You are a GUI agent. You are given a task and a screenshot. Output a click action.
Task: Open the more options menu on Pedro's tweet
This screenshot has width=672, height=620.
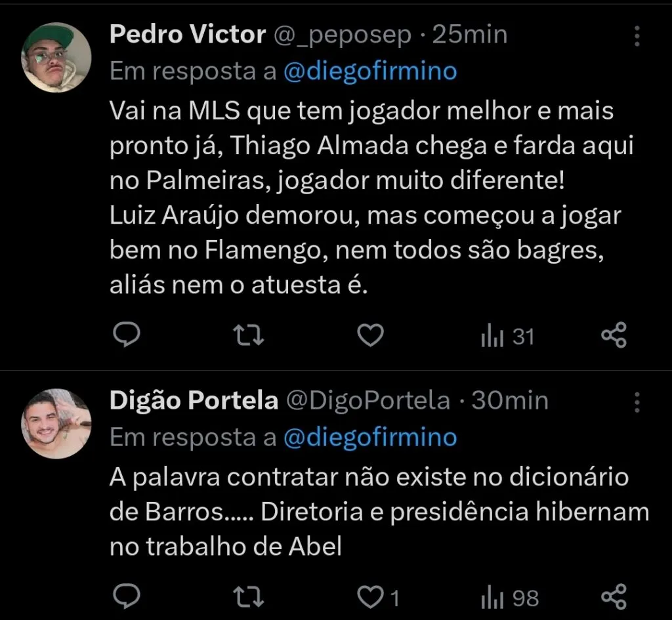pos(636,36)
